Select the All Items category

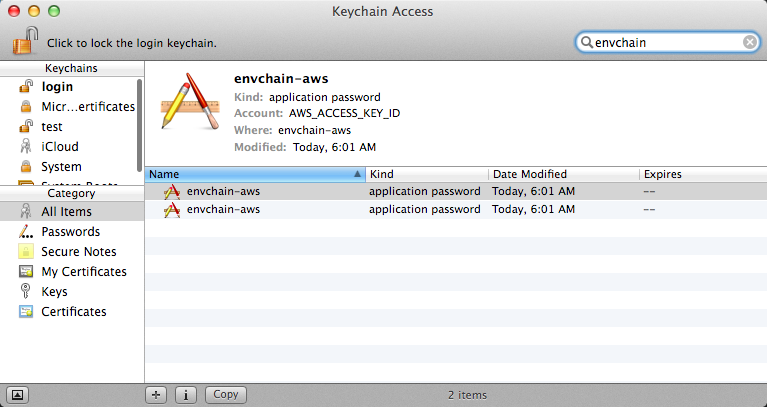tap(66, 212)
